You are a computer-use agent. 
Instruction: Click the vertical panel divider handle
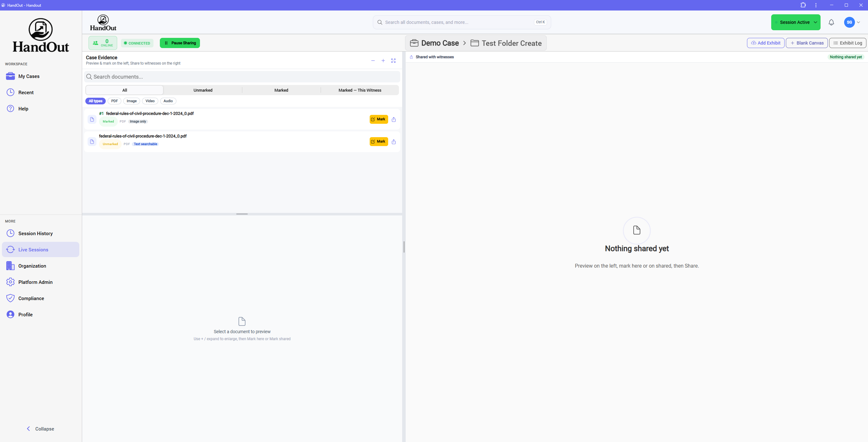[x=404, y=247]
